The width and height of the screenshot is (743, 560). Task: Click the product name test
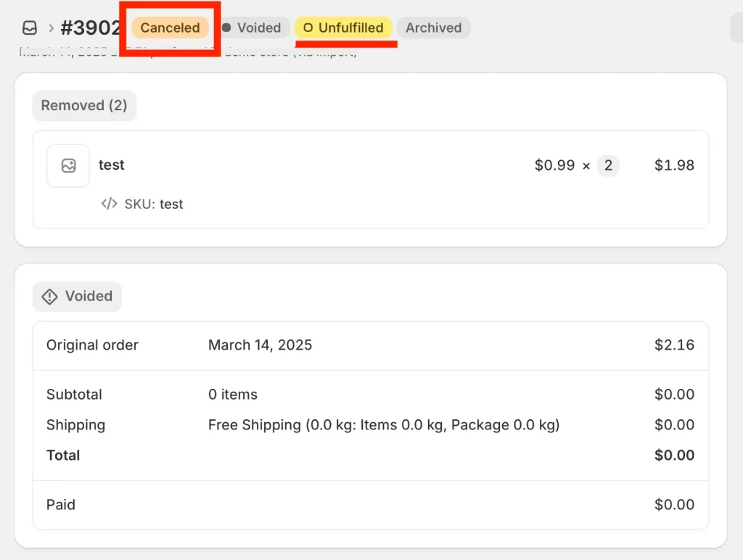[x=111, y=165]
